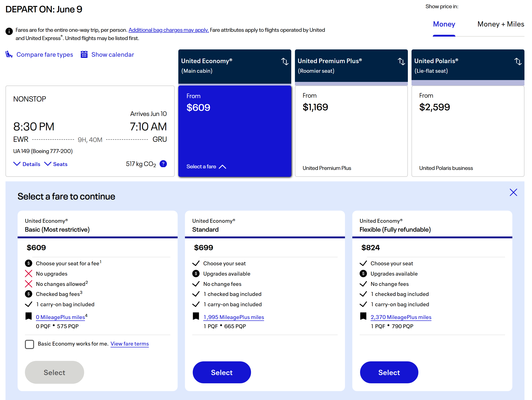This screenshot has height=400, width=532.
Task: Click the CO2 emissions help question mark icon
Action: (x=163, y=164)
